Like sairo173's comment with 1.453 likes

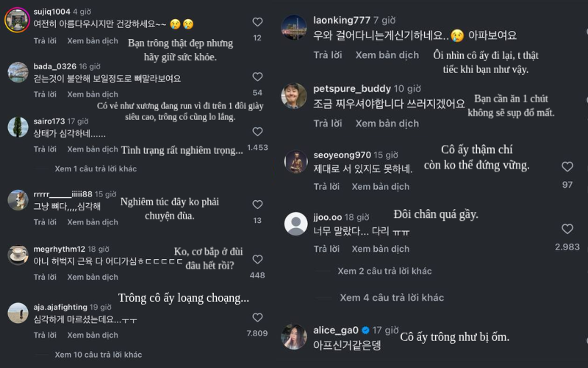point(257,132)
